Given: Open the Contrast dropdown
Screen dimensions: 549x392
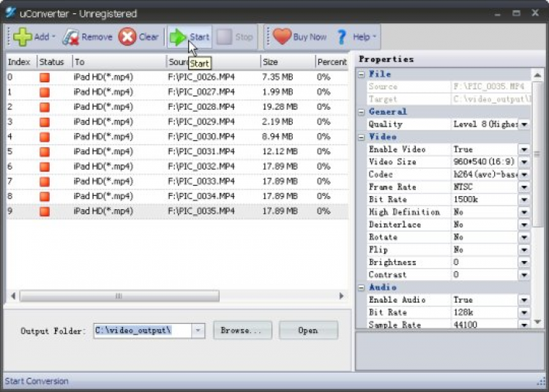Looking at the screenshot, I should tap(524, 275).
